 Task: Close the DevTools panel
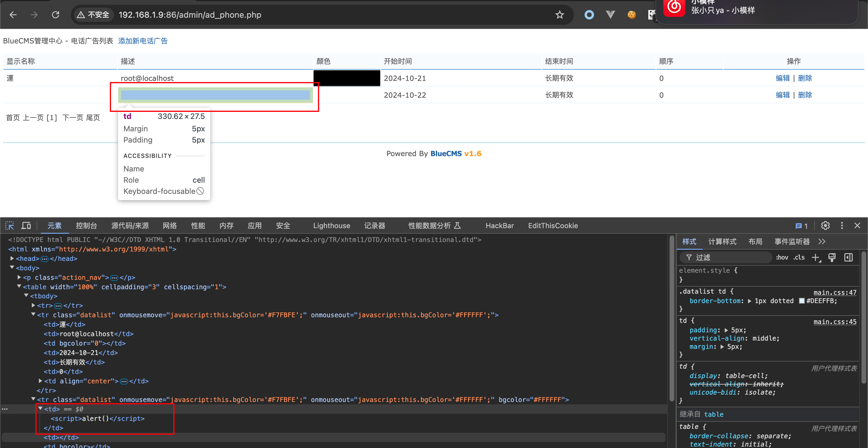[x=857, y=226]
